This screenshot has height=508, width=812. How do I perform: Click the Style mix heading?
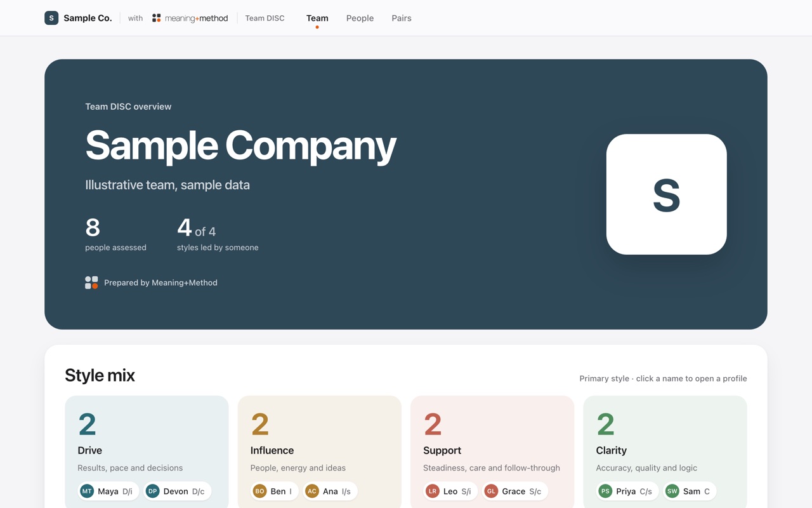100,375
